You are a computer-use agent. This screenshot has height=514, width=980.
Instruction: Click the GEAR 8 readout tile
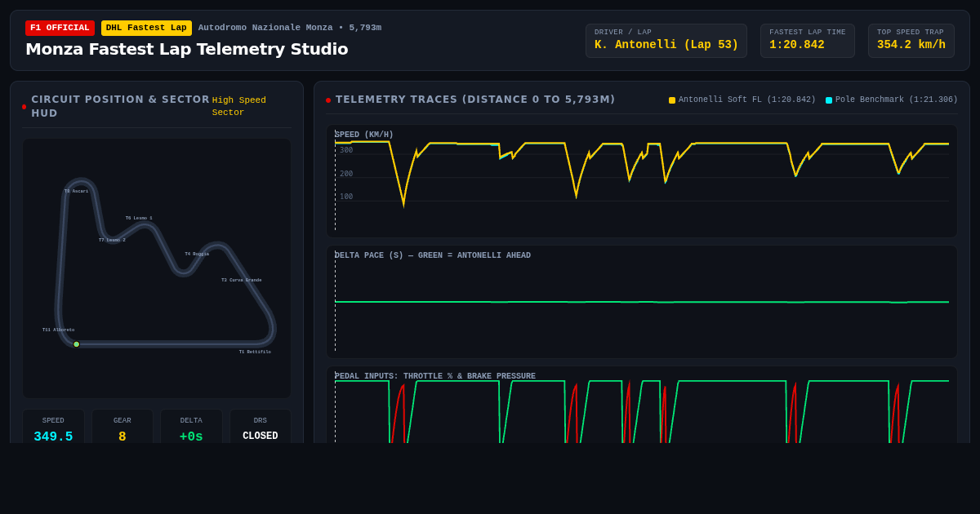(122, 428)
